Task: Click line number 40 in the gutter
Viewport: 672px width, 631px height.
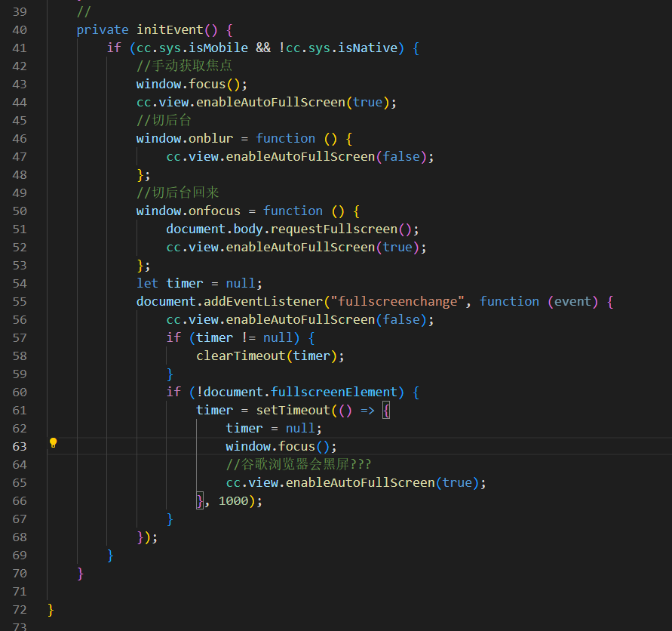Action: point(20,30)
